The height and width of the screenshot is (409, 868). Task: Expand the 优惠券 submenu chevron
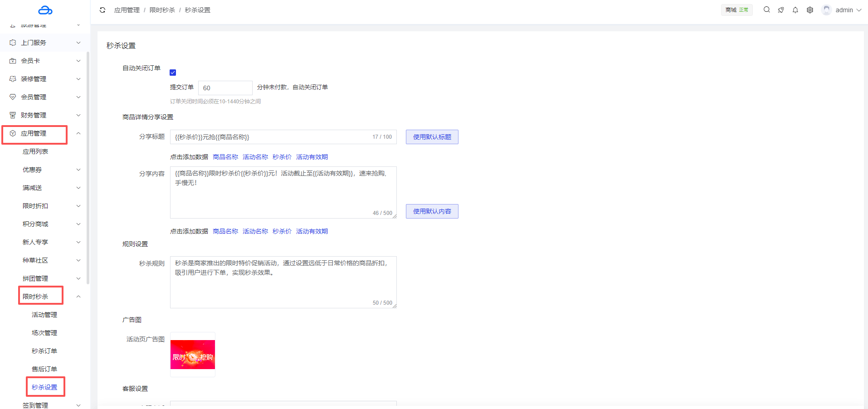(78, 170)
